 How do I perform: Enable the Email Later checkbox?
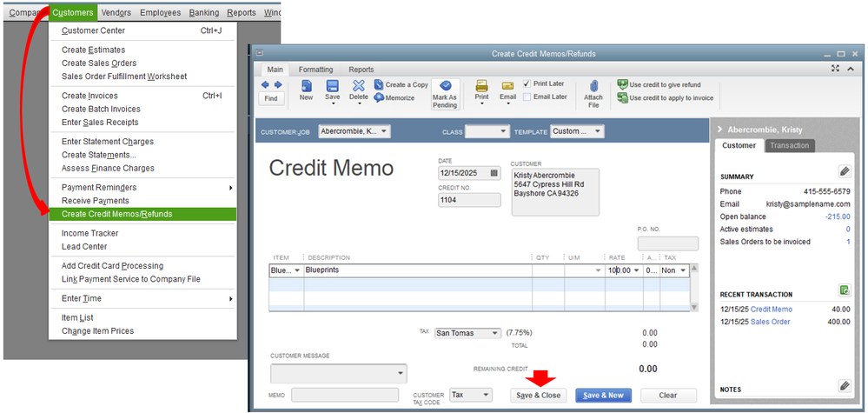[527, 97]
